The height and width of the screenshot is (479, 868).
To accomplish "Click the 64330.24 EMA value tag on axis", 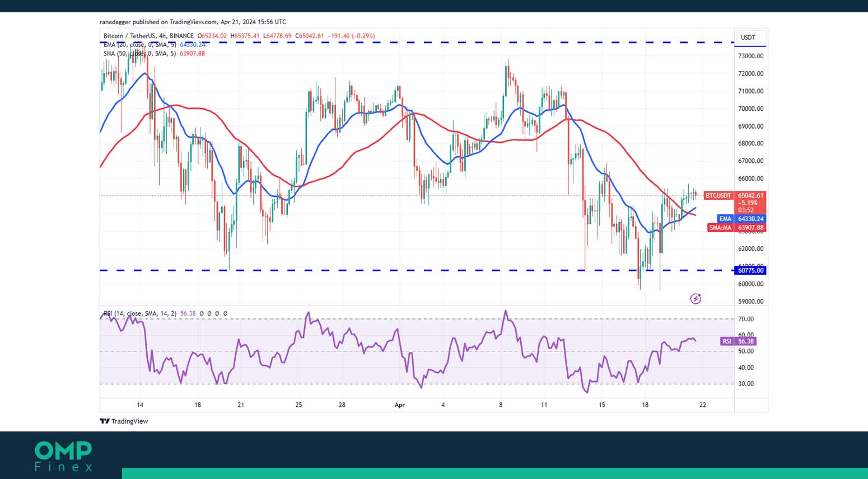I will click(x=750, y=219).
